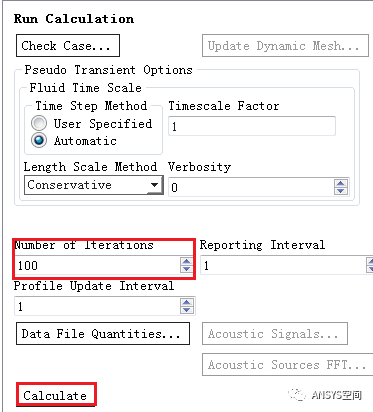Decrease Number of Iterations using down arrow
Screen dimensions: 373x412
tap(186, 269)
